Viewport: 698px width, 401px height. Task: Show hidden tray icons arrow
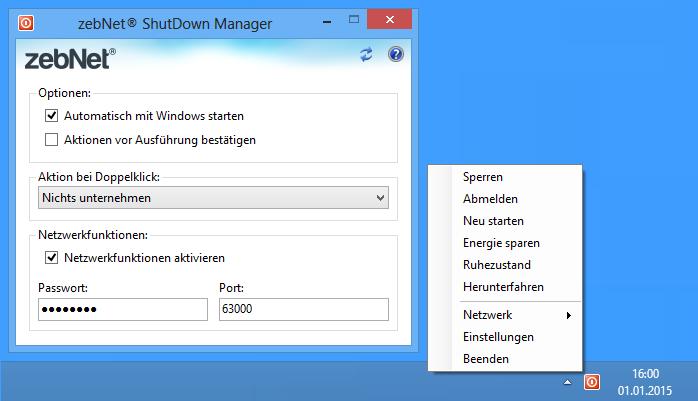567,382
